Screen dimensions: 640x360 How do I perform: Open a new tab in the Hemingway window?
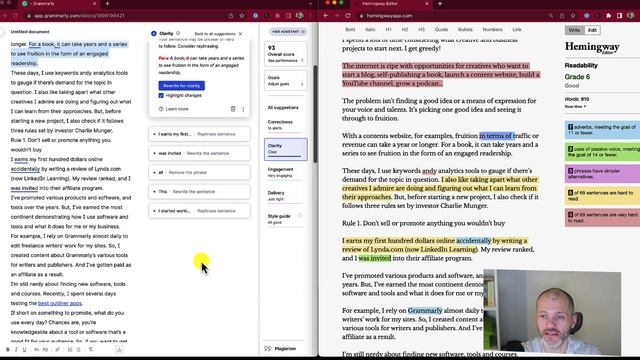(x=440, y=4)
